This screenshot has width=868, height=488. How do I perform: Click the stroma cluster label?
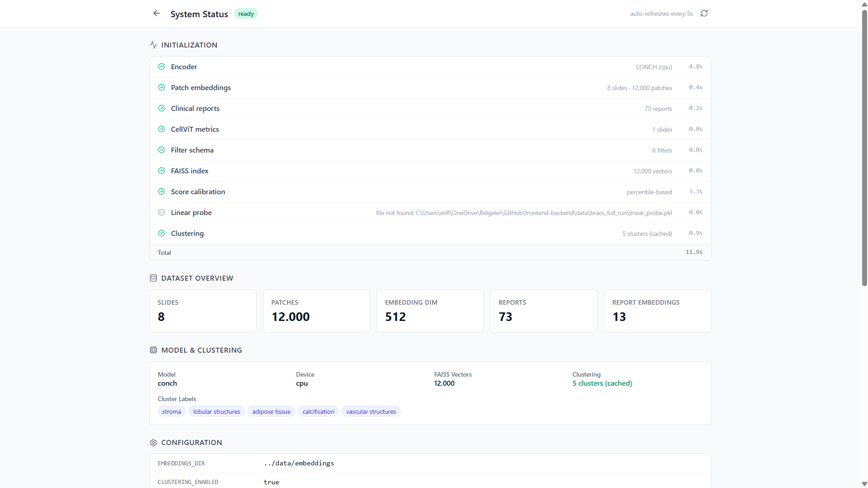(x=172, y=411)
